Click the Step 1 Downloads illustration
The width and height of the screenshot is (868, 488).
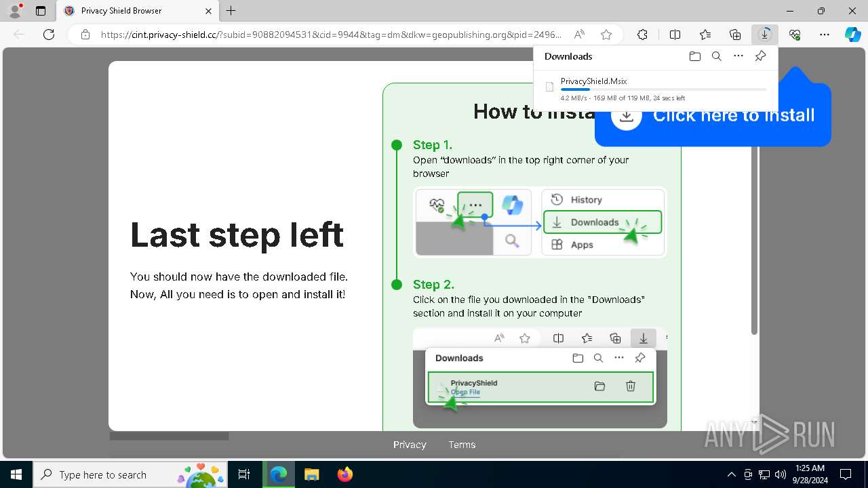click(540, 222)
